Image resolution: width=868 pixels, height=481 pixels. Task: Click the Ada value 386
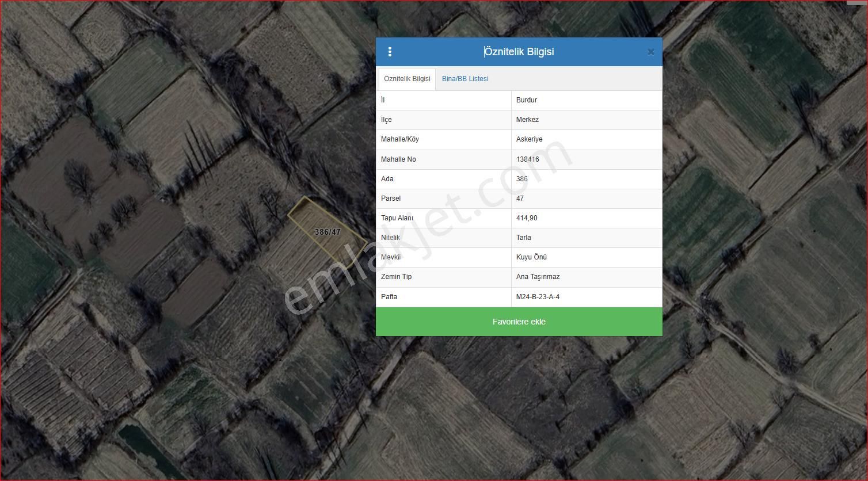click(x=522, y=179)
